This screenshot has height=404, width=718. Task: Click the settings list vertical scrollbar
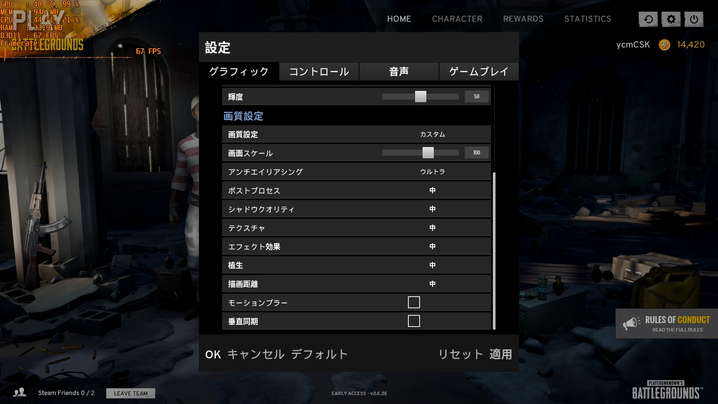pos(494,250)
